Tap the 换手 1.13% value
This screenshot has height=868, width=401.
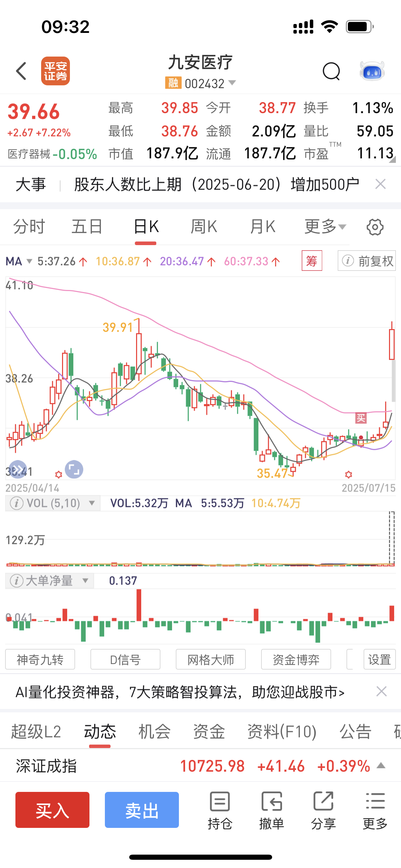coord(373,108)
